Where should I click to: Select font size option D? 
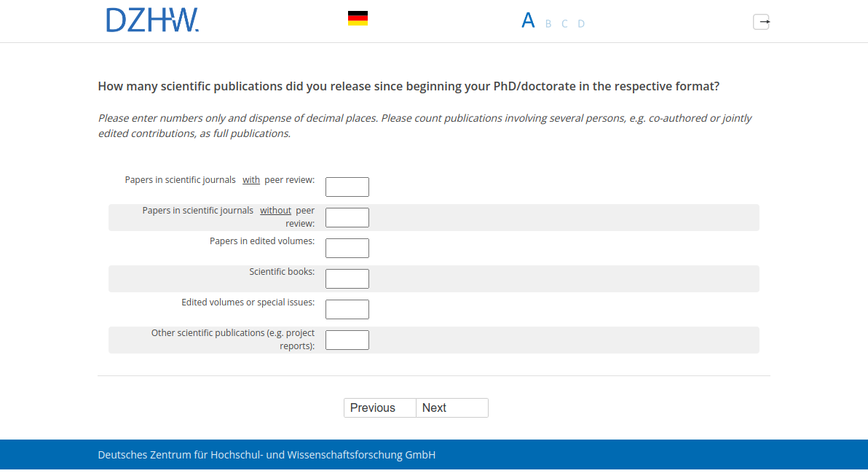tap(581, 24)
